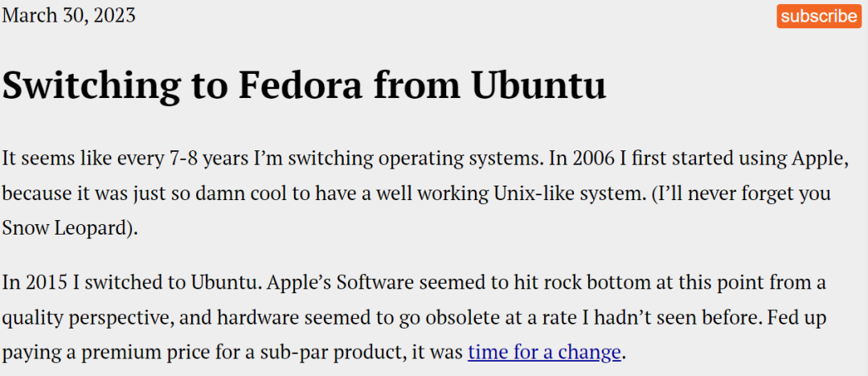Click the orange subscribe button
Image resolution: width=868 pixels, height=376 pixels.
point(819,16)
